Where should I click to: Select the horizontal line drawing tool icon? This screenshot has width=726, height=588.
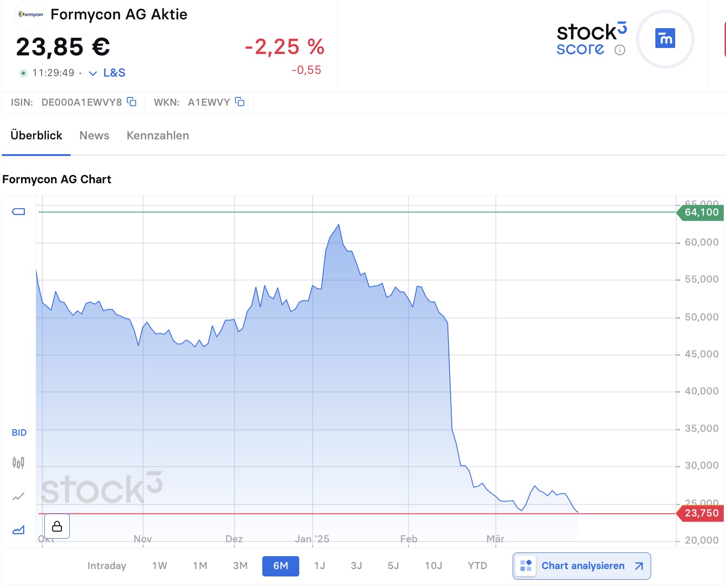click(x=18, y=211)
